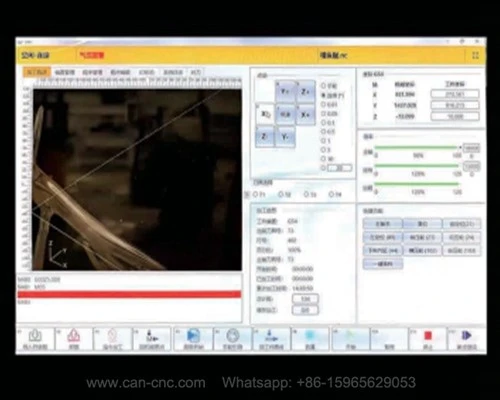This screenshot has width=500, height=400.
Task: Adjust the middle green 120% slider
Action: (417, 166)
